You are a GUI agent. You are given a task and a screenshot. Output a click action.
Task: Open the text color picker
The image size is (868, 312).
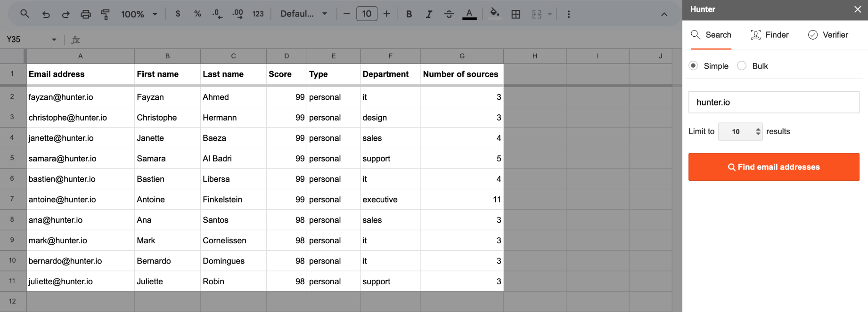click(469, 14)
